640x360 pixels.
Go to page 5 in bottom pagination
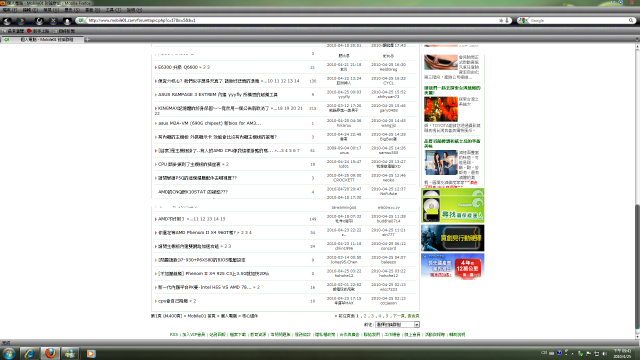click(387, 316)
